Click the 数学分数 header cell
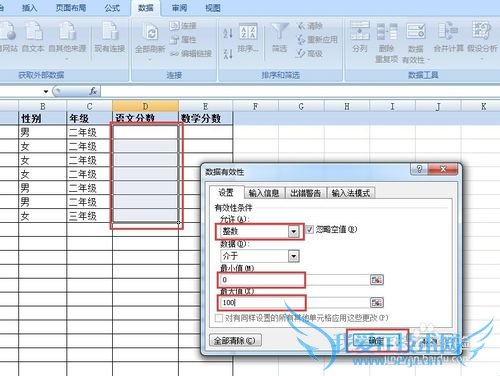The width and height of the screenshot is (500, 376). click(205, 118)
